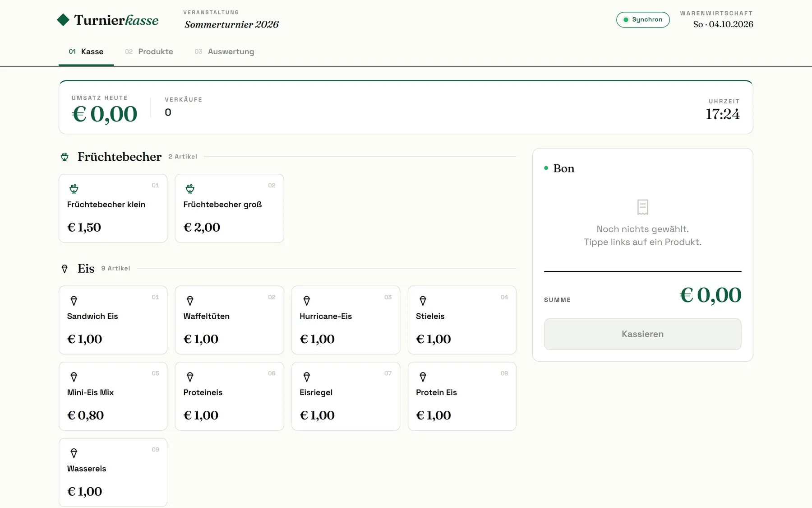Click the Eis category cone icon
This screenshot has width=812, height=508.
(65, 269)
